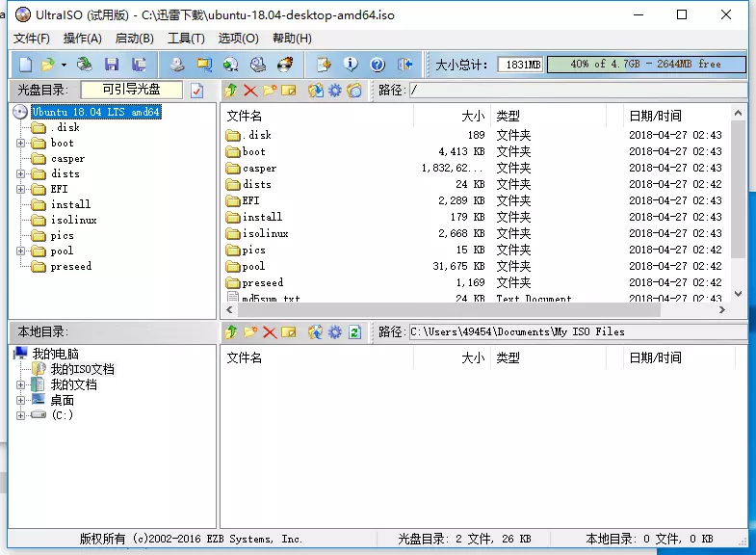Open properties gear in the disc toolbar
The image size is (756, 555).
click(x=335, y=91)
